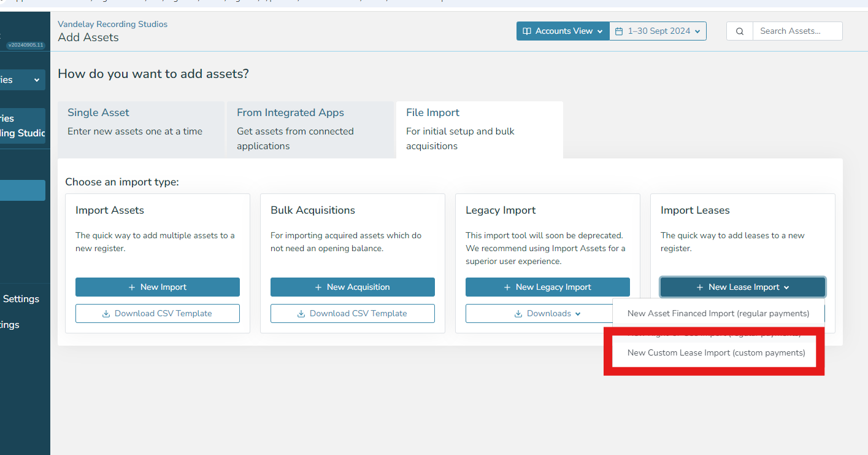This screenshot has width=868, height=455.
Task: Click the 'How do you want to add assets?' heading
Action: coord(153,74)
